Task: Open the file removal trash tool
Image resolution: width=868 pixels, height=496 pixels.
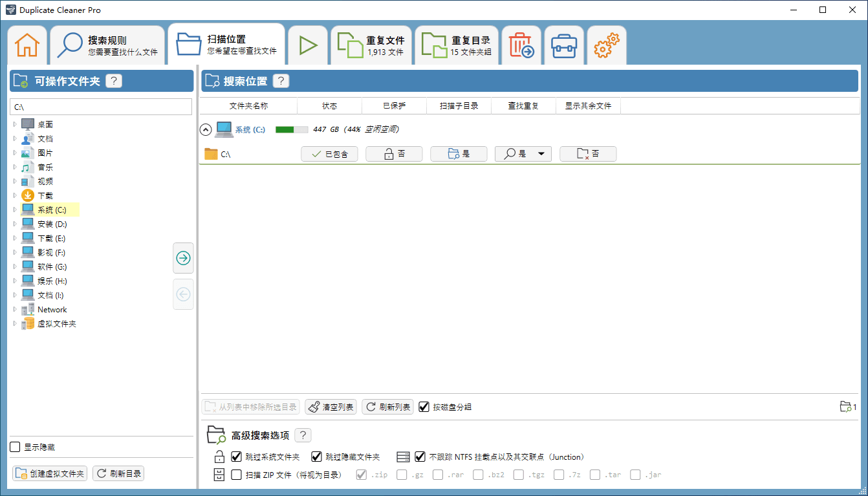Action: point(521,45)
